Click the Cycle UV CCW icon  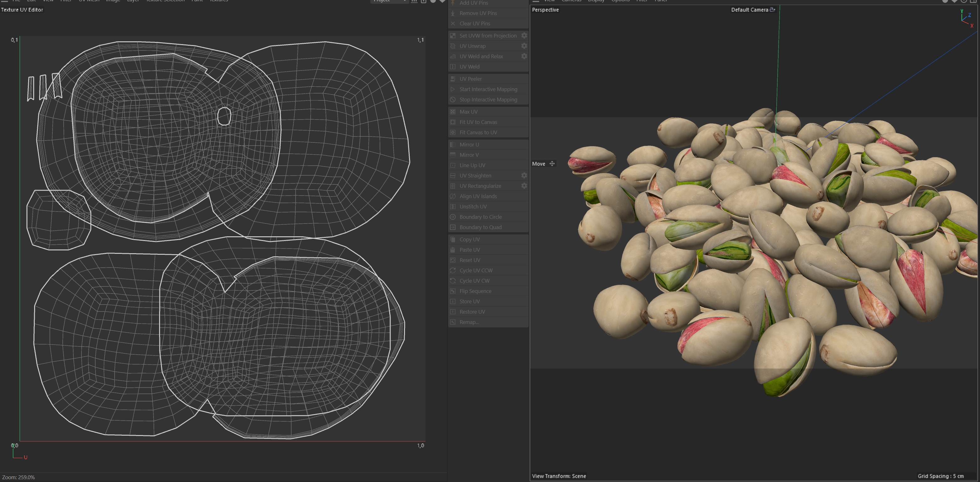[453, 270]
